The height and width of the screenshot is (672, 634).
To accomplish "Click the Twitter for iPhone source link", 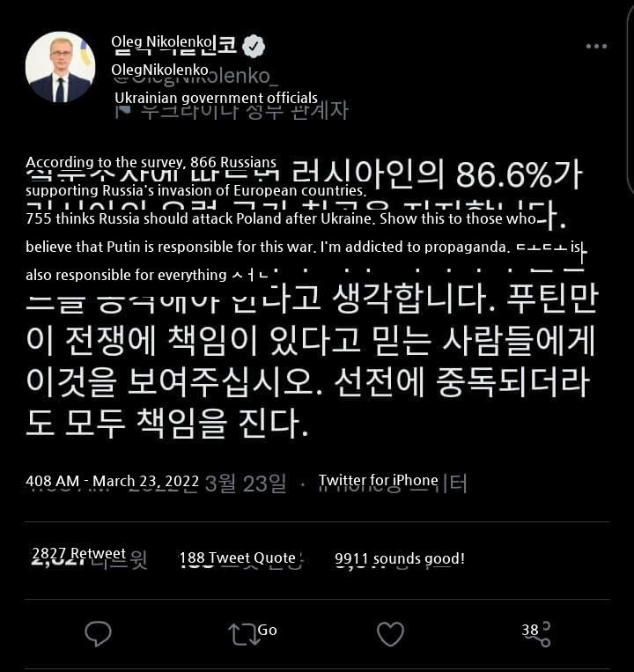I will pyautogui.click(x=379, y=480).
